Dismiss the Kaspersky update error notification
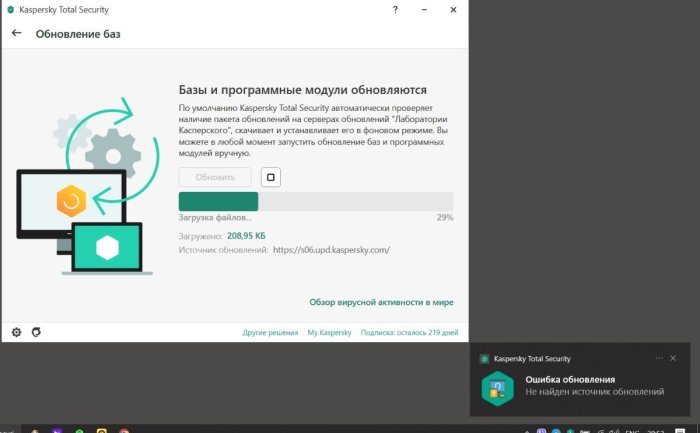The image size is (700, 433). (673, 358)
